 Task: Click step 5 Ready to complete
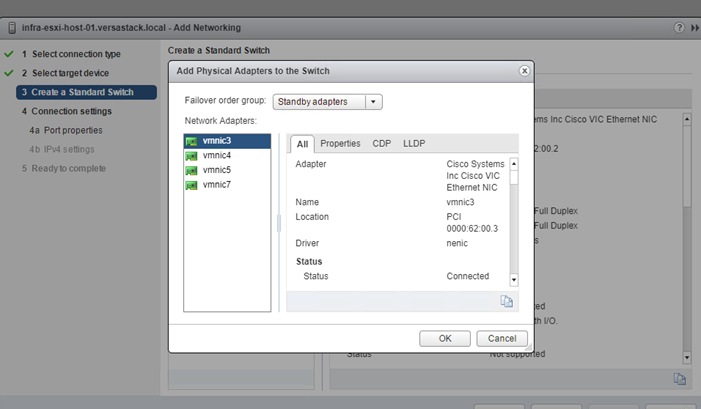click(x=64, y=169)
